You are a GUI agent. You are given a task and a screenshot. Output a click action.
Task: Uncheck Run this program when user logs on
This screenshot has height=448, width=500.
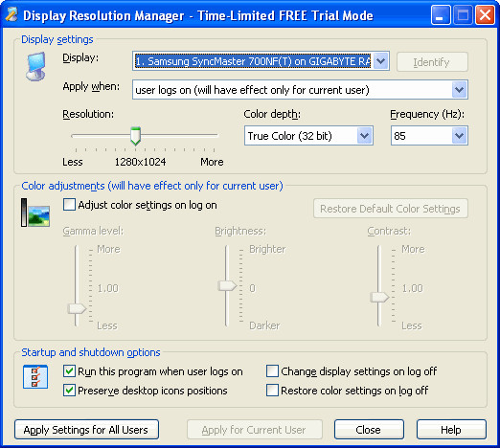pyautogui.click(x=69, y=371)
